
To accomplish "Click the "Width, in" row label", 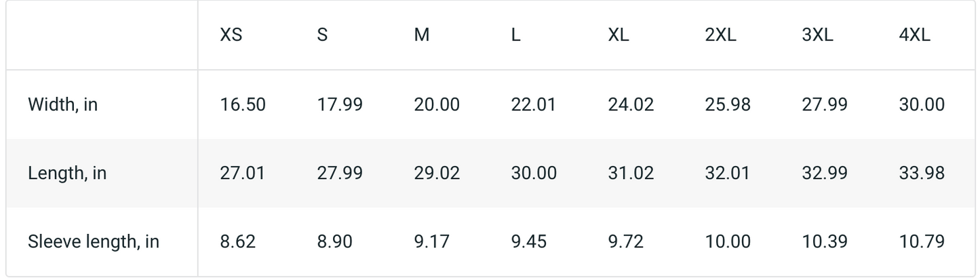I will [x=62, y=105].
